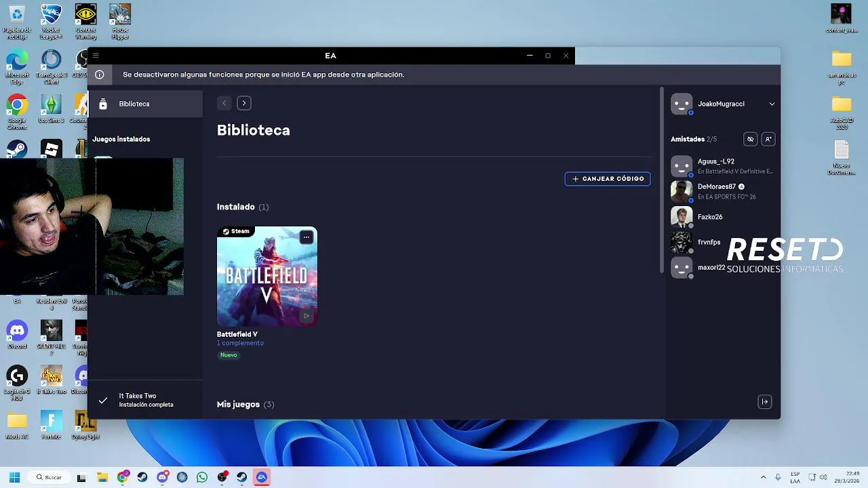Launch Battlefield V with the play button

click(307, 316)
